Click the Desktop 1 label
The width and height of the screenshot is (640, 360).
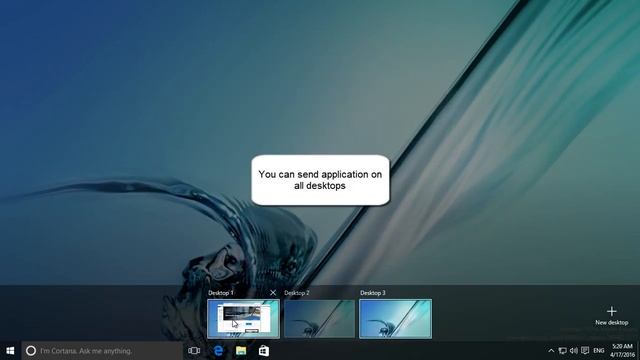coord(220,293)
